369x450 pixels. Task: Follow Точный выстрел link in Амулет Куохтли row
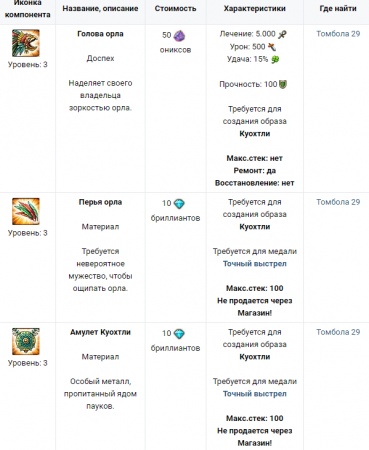pos(255,394)
